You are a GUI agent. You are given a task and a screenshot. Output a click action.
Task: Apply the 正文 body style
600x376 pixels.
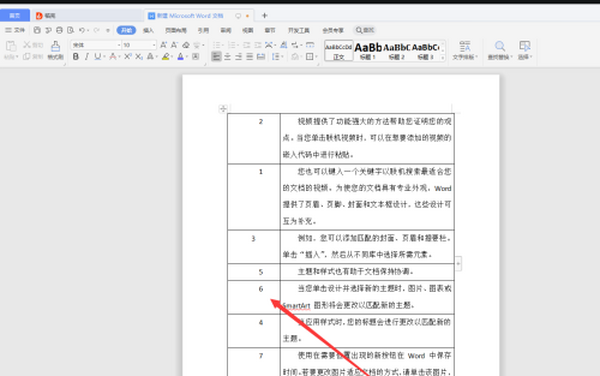pyautogui.click(x=339, y=50)
